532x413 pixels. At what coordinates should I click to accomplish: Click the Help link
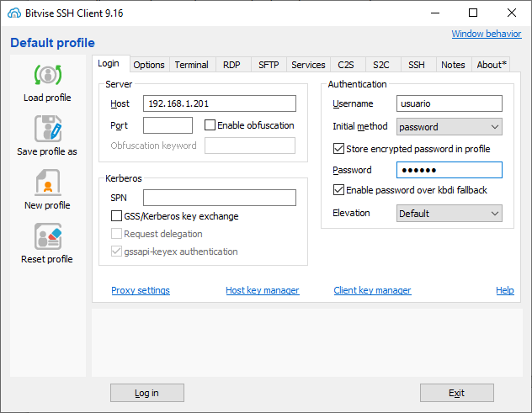coord(505,290)
